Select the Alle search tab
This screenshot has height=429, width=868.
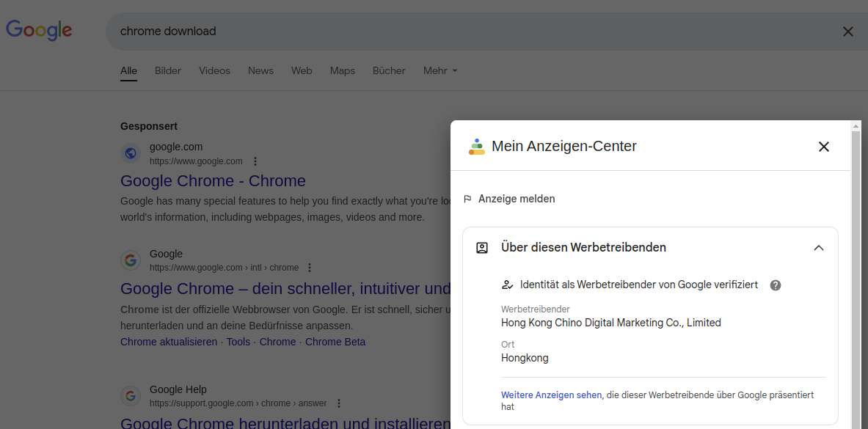[x=128, y=71]
